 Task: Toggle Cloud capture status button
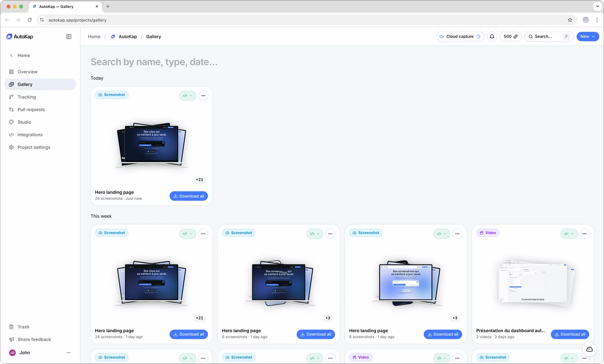coord(460,37)
